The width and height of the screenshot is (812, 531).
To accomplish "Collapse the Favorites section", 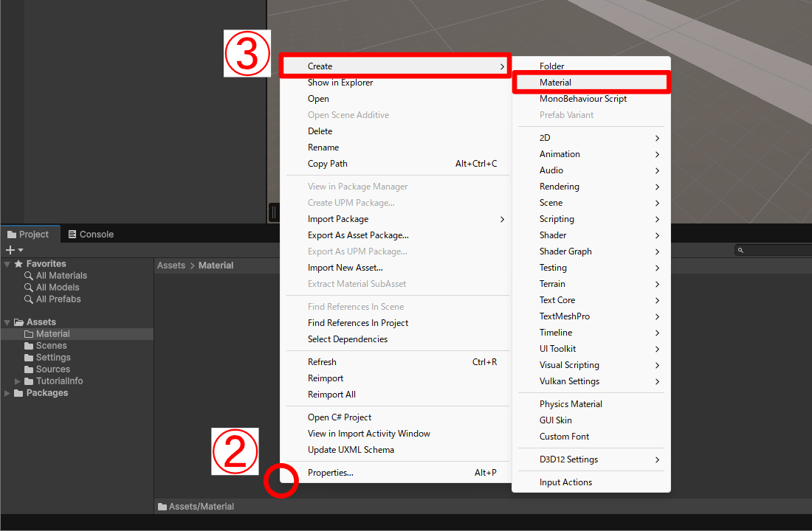I will pos(7,264).
